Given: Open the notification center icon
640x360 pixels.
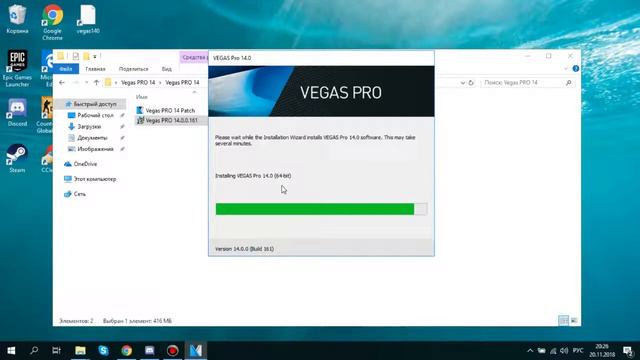Looking at the screenshot, I should point(628,351).
